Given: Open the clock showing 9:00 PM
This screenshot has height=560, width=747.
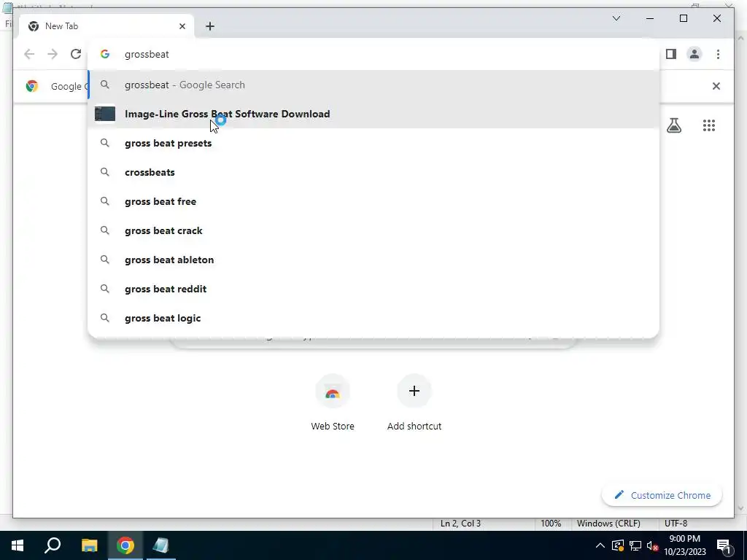Looking at the screenshot, I should pyautogui.click(x=684, y=545).
